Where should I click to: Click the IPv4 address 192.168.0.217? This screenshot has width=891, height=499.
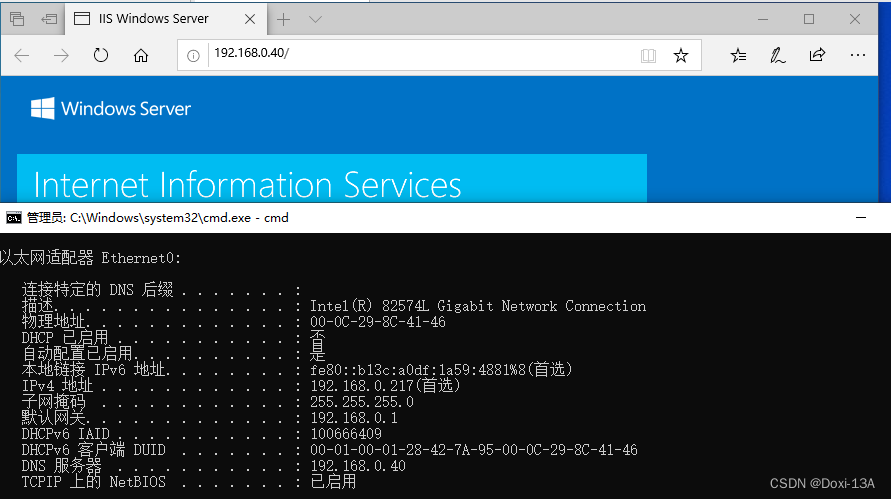385,386
